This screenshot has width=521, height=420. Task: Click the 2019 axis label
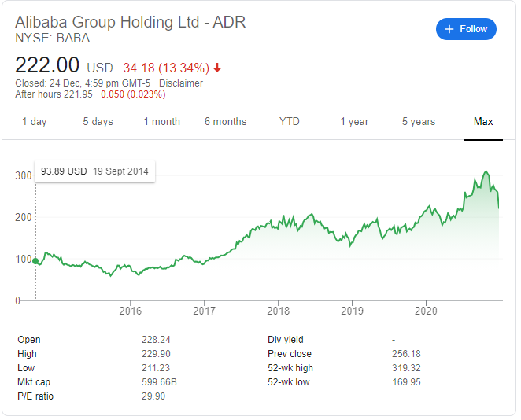353,311
